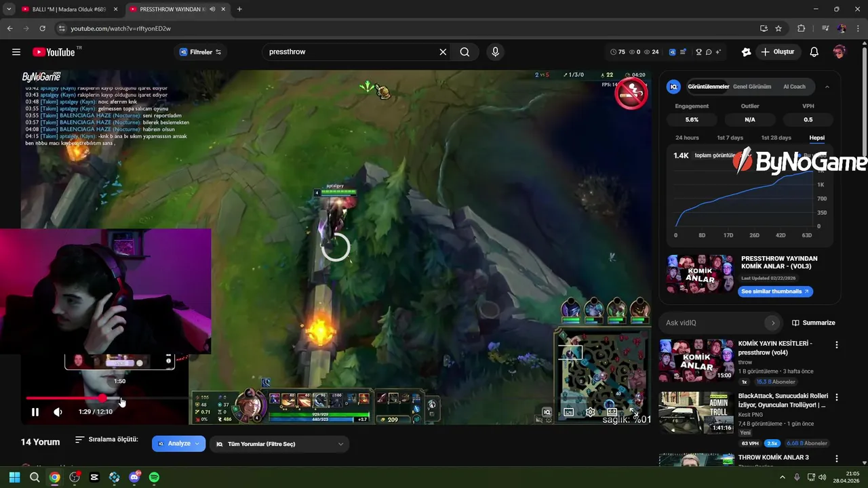Open the Chrome tab search chevron

pos(8,9)
